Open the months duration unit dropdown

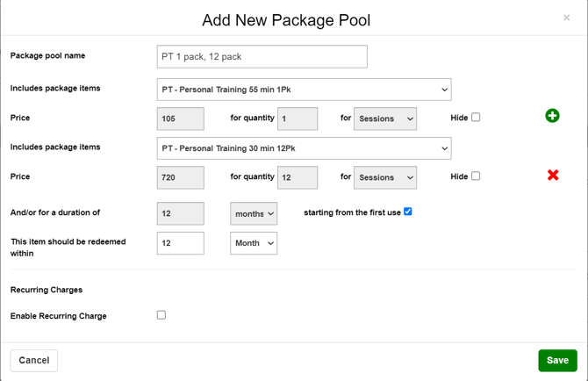tap(254, 213)
